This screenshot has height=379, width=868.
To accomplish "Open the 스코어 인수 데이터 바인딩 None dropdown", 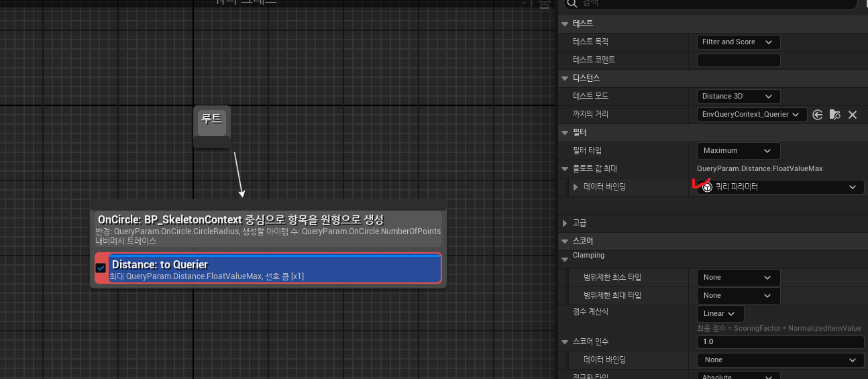I will 781,360.
